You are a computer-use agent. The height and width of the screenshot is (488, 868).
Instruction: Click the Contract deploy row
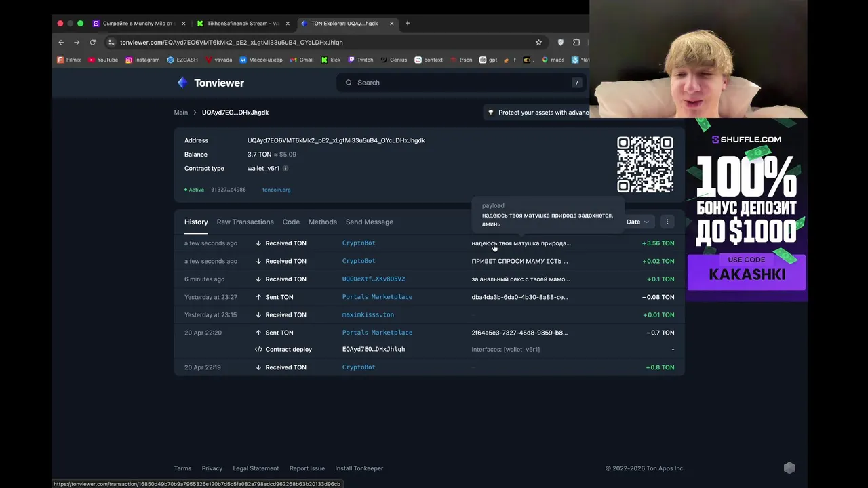coord(429,350)
